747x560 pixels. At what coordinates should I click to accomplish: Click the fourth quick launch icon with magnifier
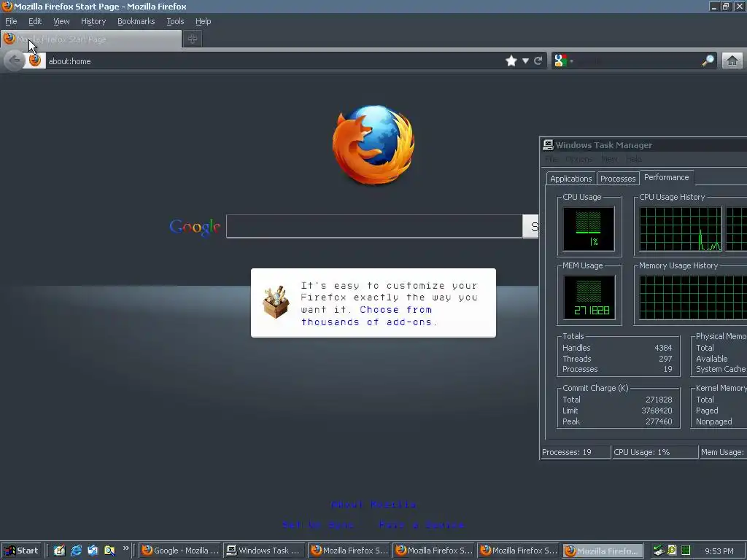coord(109,551)
